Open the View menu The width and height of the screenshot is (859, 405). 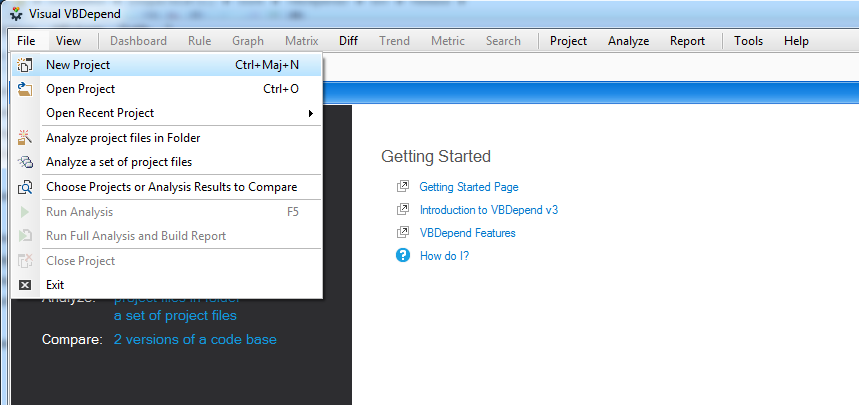point(69,41)
